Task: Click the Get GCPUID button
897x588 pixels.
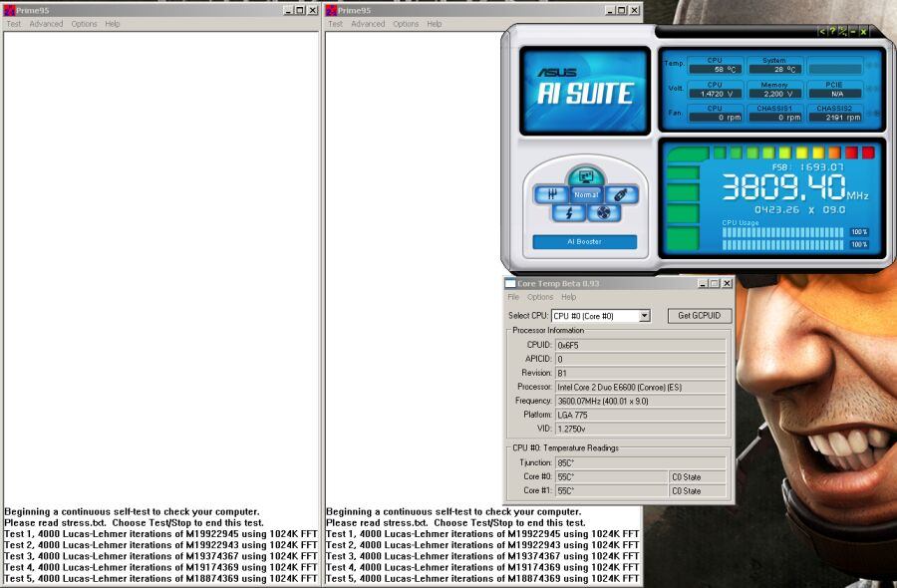Action: point(699,316)
